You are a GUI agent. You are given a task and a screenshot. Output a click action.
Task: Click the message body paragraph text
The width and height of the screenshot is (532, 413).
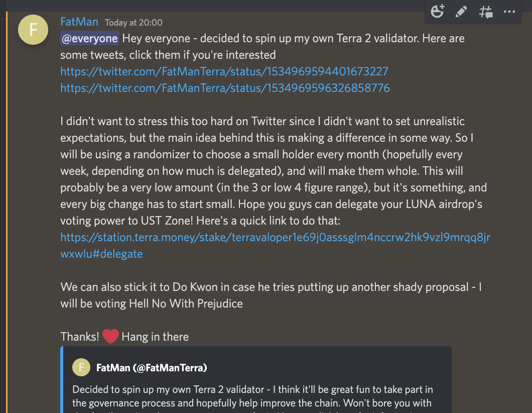click(x=251, y=171)
